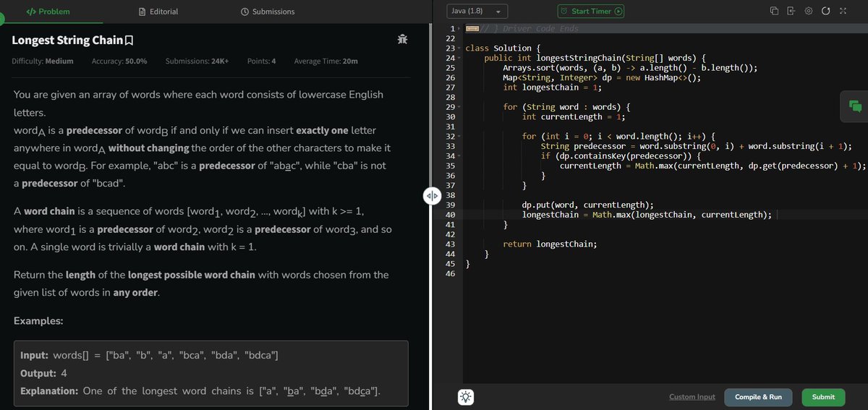Image resolution: width=868 pixels, height=410 pixels.
Task: Click the end of line 40 in editor
Action: pos(773,215)
